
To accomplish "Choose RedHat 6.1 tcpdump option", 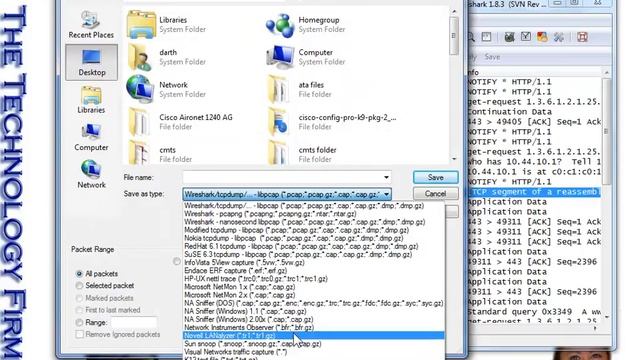I will [313, 247].
